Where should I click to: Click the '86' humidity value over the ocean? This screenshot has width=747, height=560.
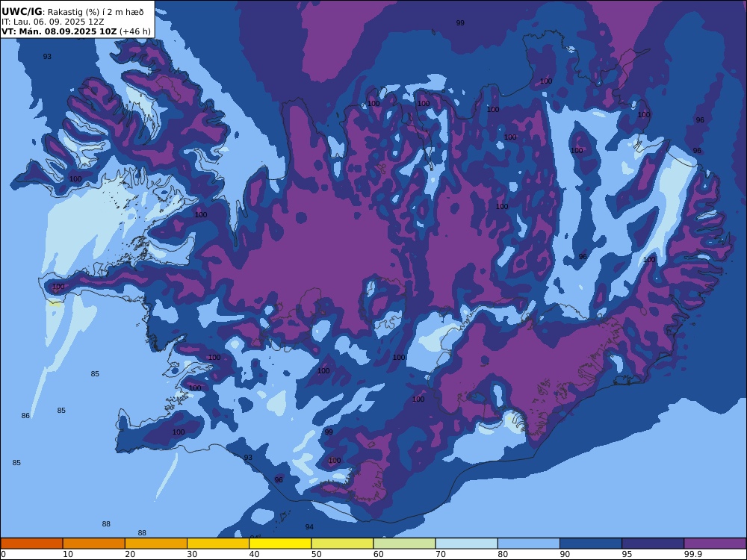point(25,416)
